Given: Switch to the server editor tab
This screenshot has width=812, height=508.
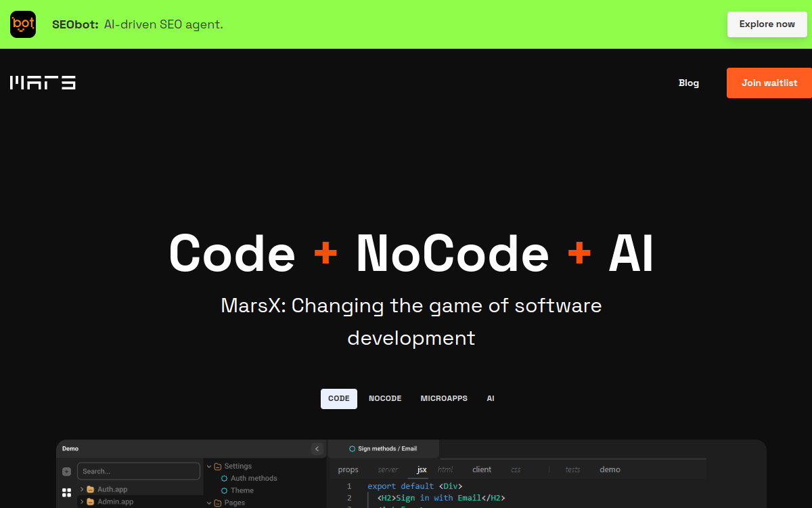Looking at the screenshot, I should 388,469.
